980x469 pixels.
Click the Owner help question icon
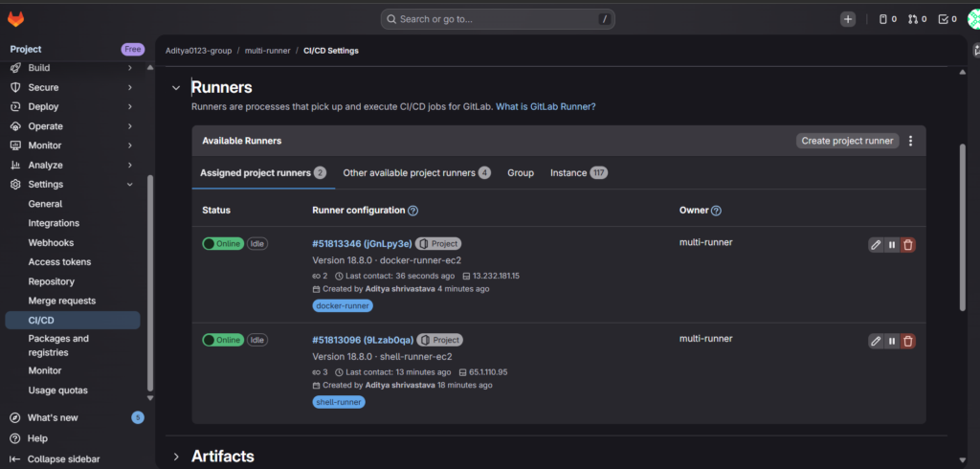tap(716, 211)
